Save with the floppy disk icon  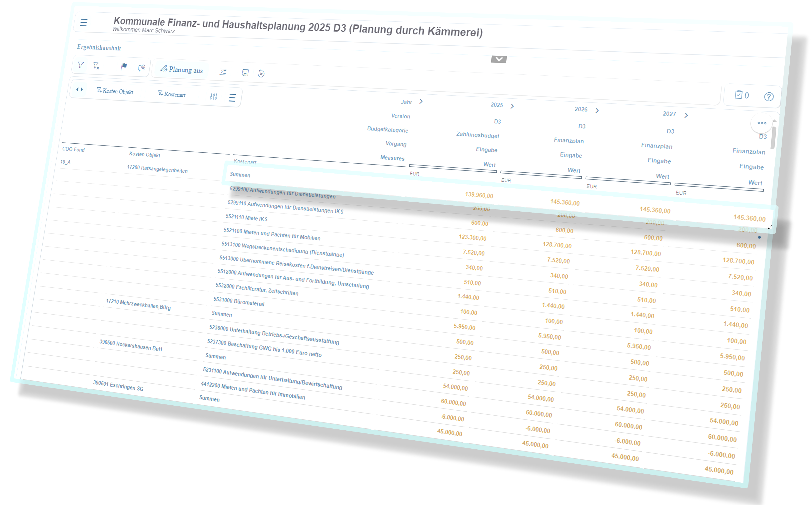point(245,73)
